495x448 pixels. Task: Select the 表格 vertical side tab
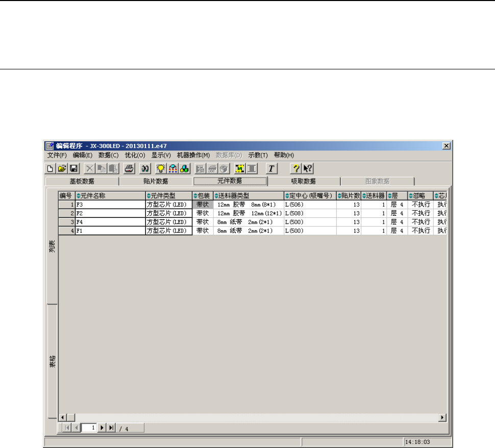coord(53,361)
